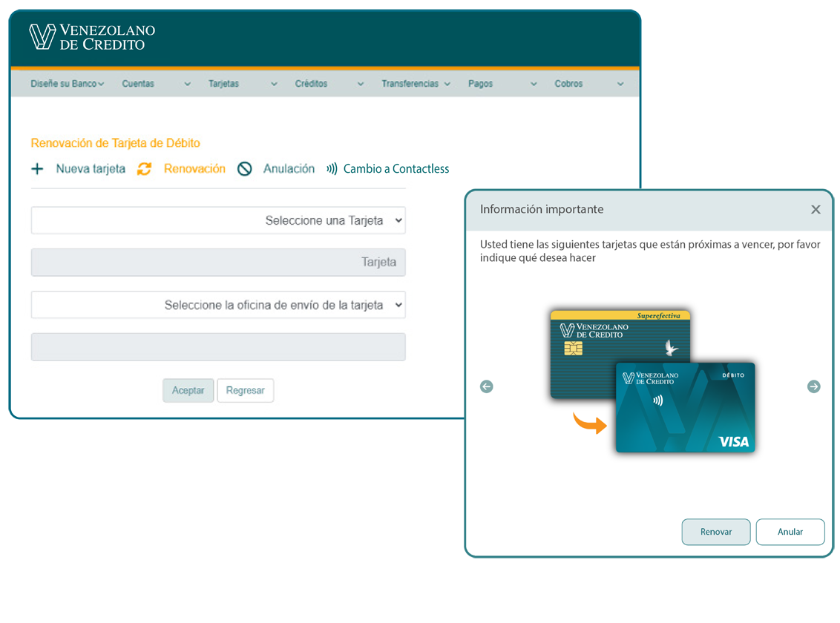This screenshot has width=840, height=623.
Task: Click the Información importante title text
Action: tap(542, 209)
